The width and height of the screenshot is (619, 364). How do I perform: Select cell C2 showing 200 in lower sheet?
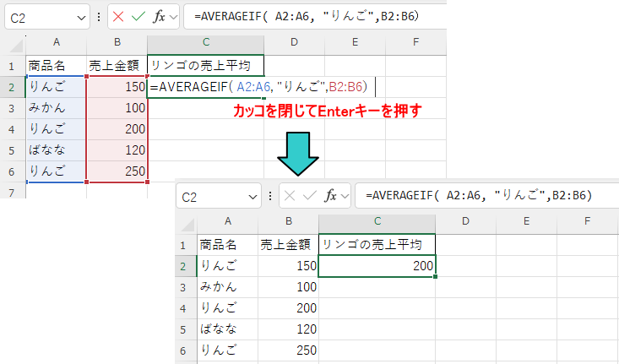[x=377, y=266]
